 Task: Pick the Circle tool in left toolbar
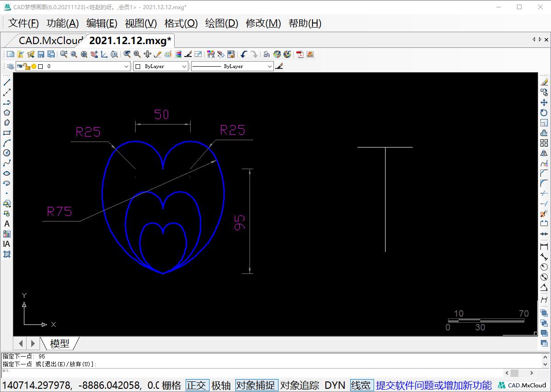(x=7, y=153)
